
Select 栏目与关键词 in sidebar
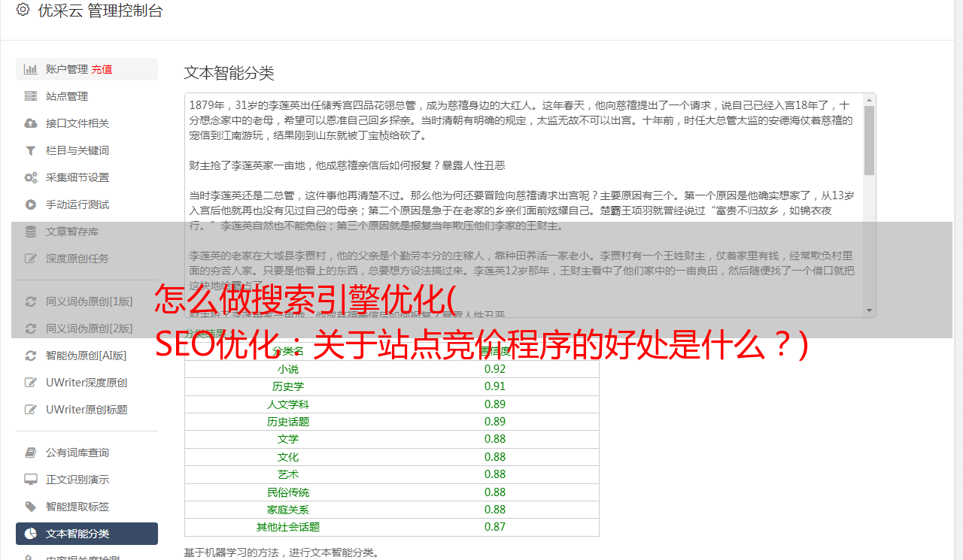(x=87, y=150)
